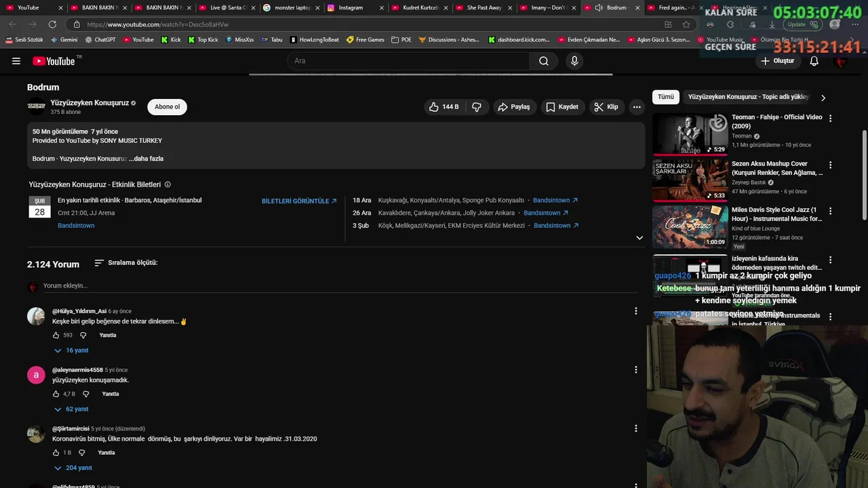Focus the Ara search field
This screenshot has height=488, width=868.
pyautogui.click(x=408, y=61)
